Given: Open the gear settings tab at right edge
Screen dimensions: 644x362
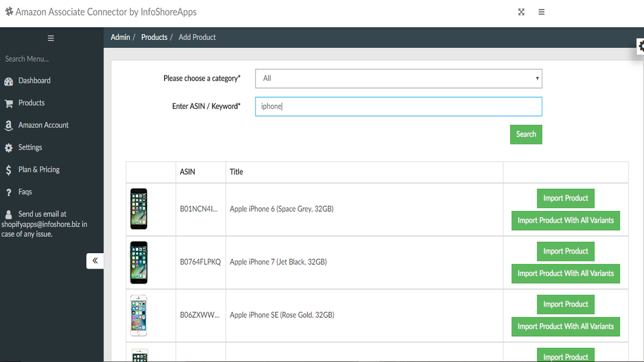Looking at the screenshot, I should [640, 46].
